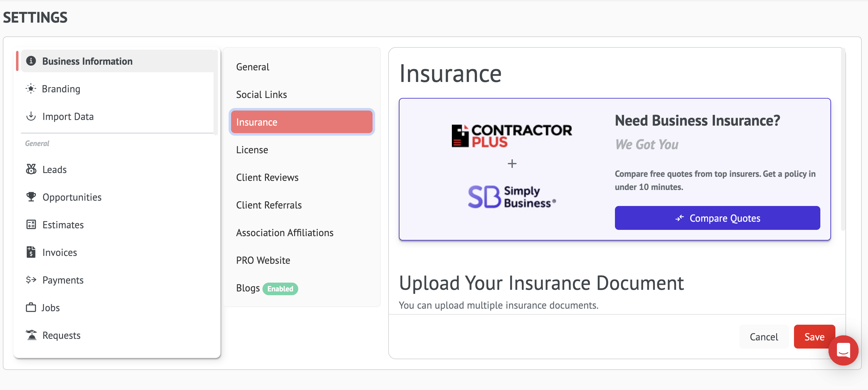The width and height of the screenshot is (868, 390).
Task: Open the Social Links tab
Action: tap(262, 95)
